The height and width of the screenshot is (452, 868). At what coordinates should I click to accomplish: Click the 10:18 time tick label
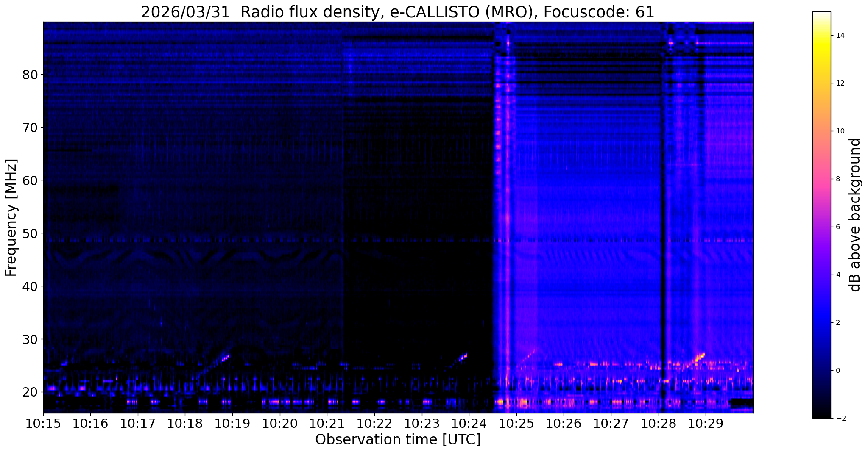point(185,423)
